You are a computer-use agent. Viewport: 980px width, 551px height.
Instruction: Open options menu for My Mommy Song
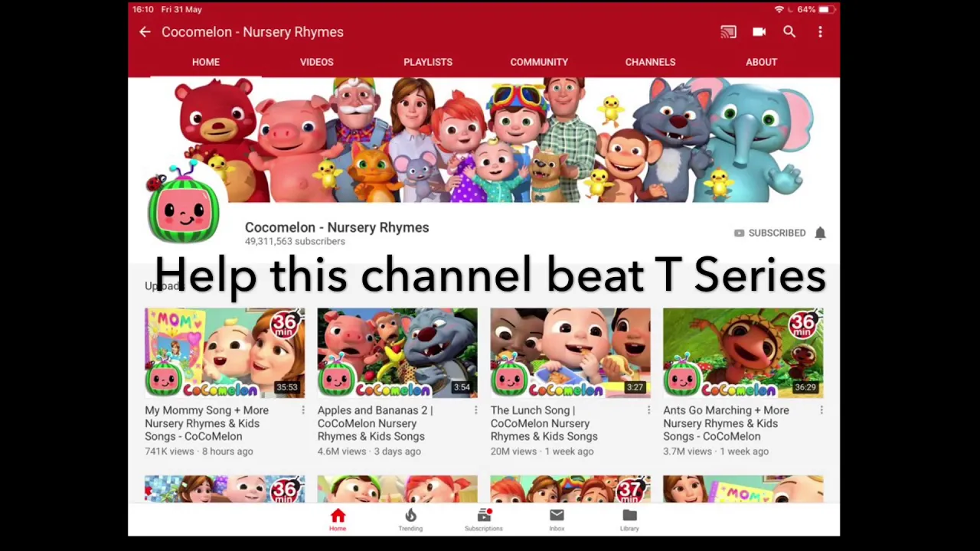pos(302,411)
